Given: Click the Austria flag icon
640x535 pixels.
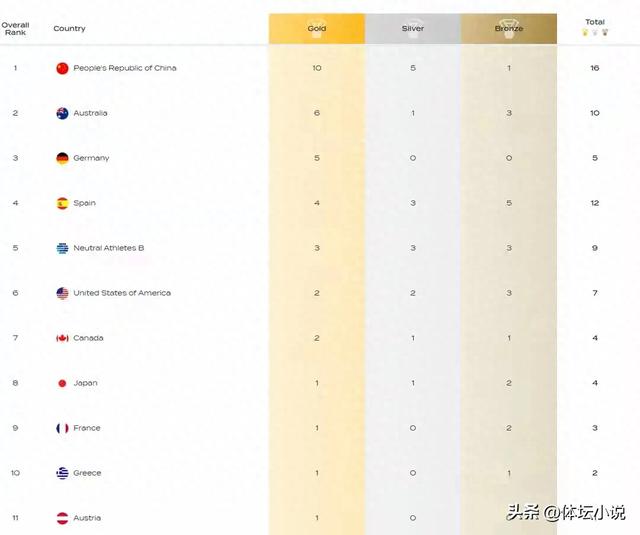Looking at the screenshot, I should (x=62, y=518).
